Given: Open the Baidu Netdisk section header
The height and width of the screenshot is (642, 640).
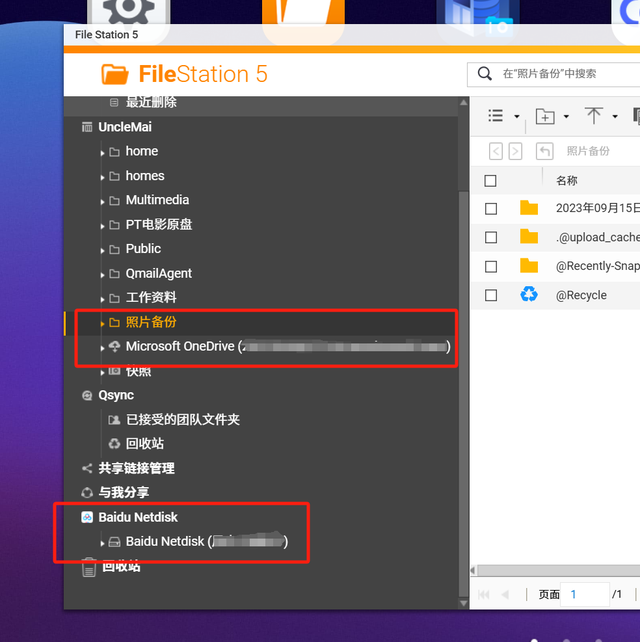Looking at the screenshot, I should click(138, 517).
